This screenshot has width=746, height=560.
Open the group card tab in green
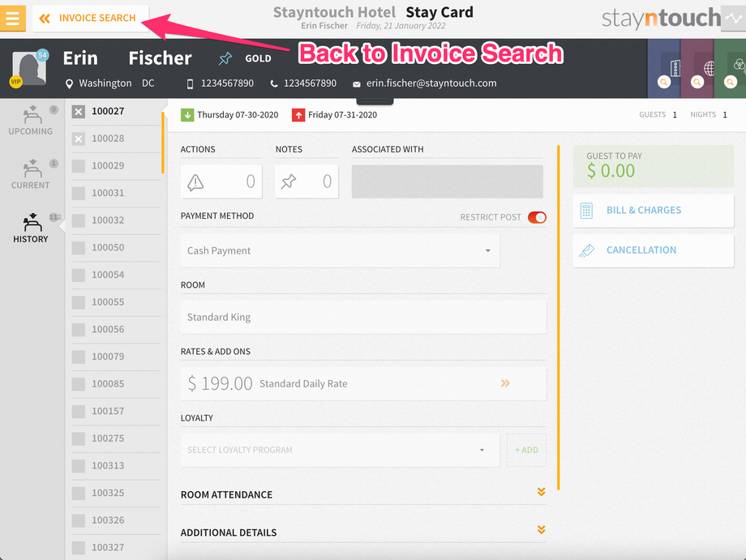point(731,69)
